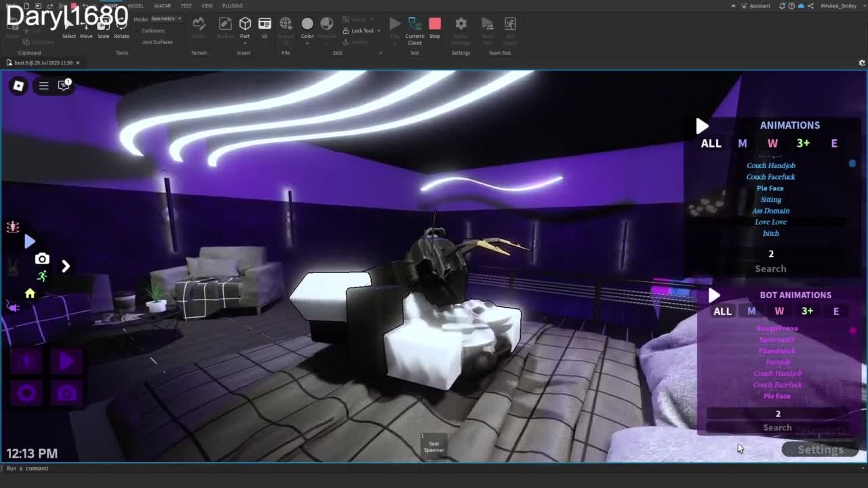Image resolution: width=868 pixels, height=488 pixels.
Task: Select the ALL filter under Bot Animations
Action: [722, 311]
